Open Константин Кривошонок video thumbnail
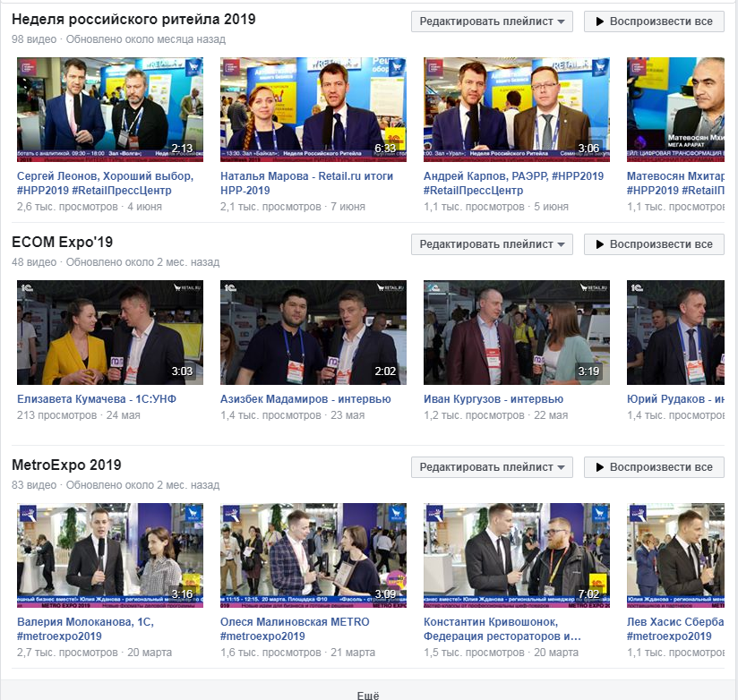 [x=517, y=556]
